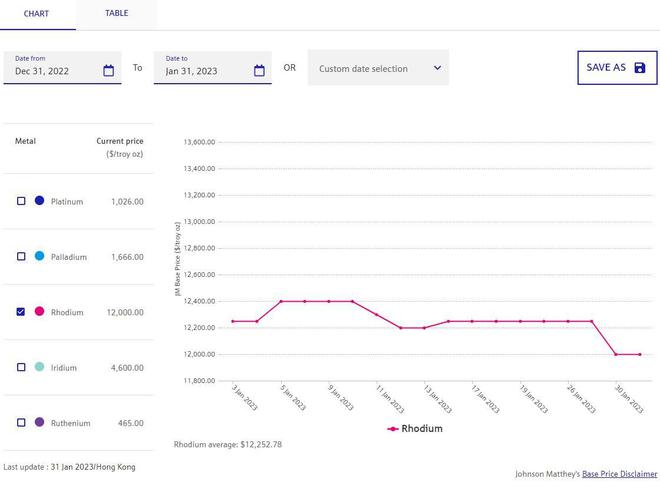Expand the Custom date selection dropdown
The height and width of the screenshot is (495, 660).
click(x=377, y=68)
